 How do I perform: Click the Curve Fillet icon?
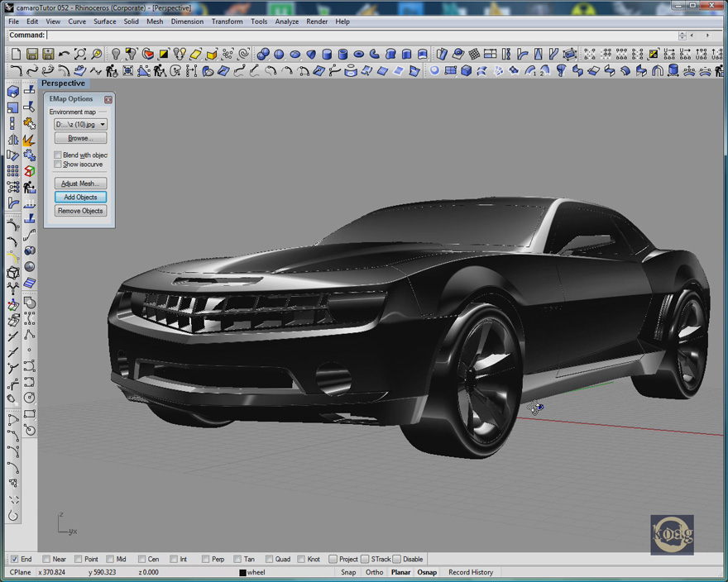coord(16,70)
